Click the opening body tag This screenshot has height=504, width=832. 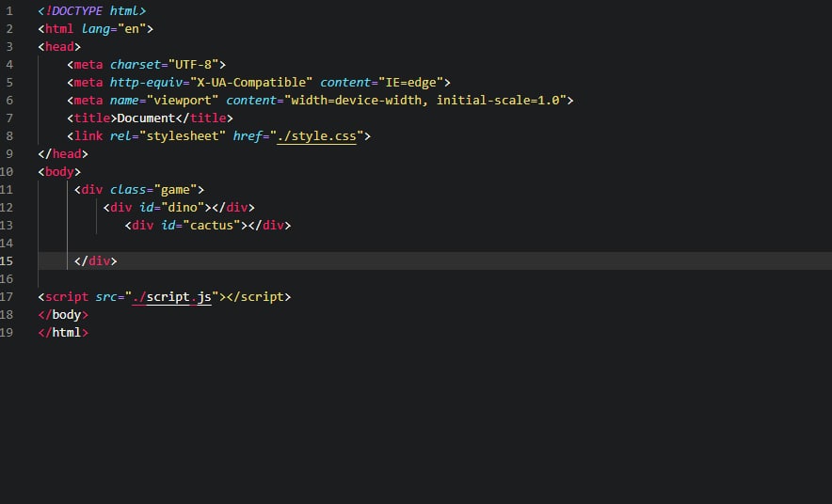point(59,172)
